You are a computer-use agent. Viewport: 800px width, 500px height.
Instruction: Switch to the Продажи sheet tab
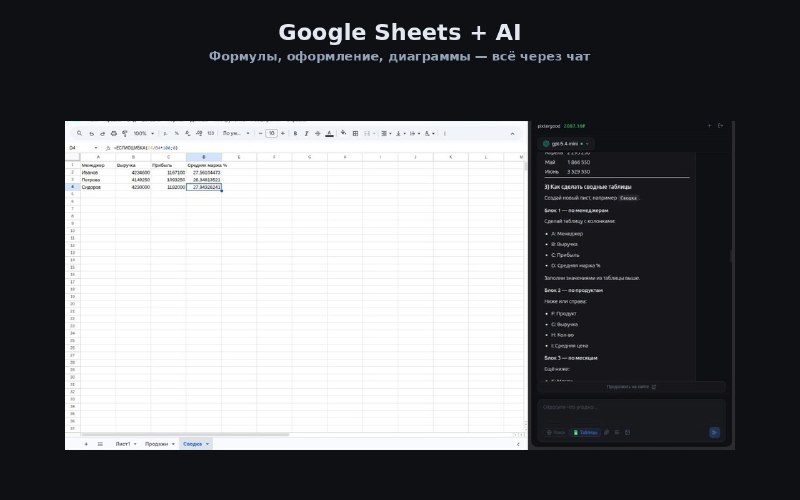pyautogui.click(x=156, y=443)
